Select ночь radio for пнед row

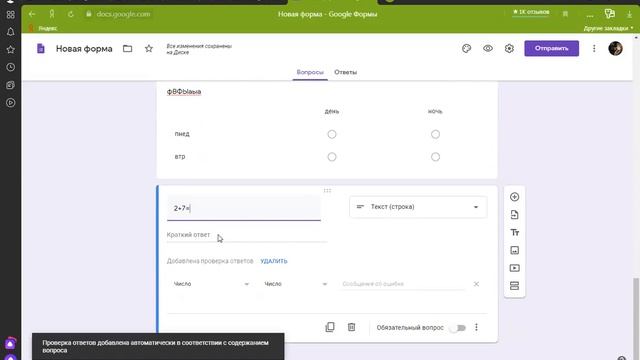(x=436, y=134)
